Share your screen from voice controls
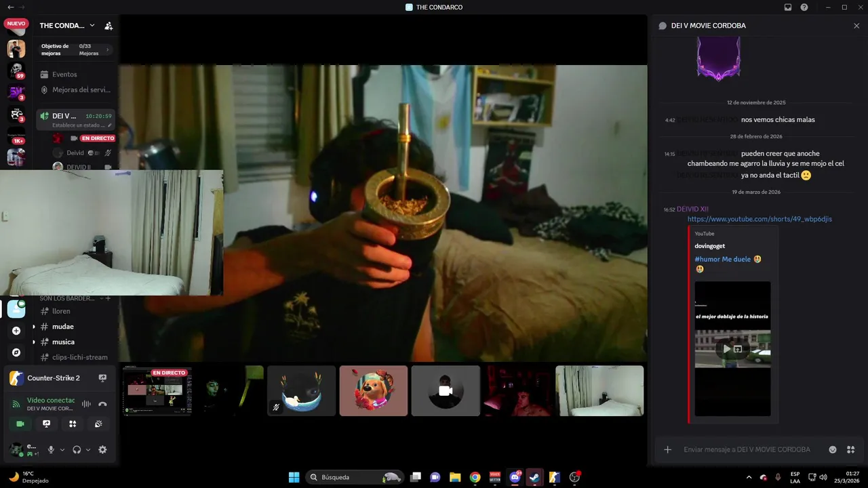The image size is (868, 488). click(46, 424)
